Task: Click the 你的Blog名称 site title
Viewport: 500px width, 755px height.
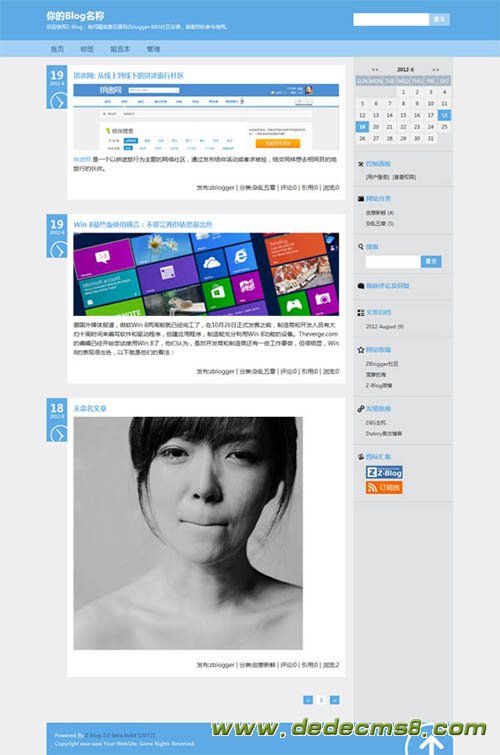Action: pos(75,16)
